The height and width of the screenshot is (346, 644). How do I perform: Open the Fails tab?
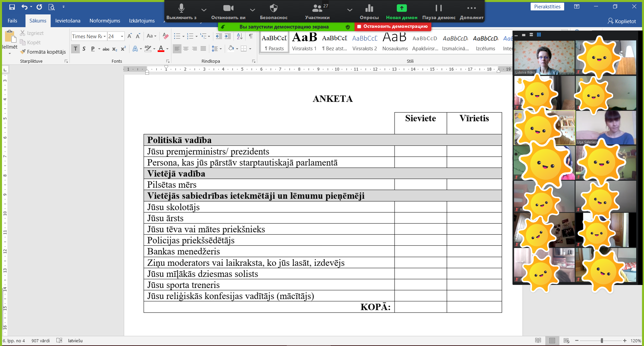[12, 21]
